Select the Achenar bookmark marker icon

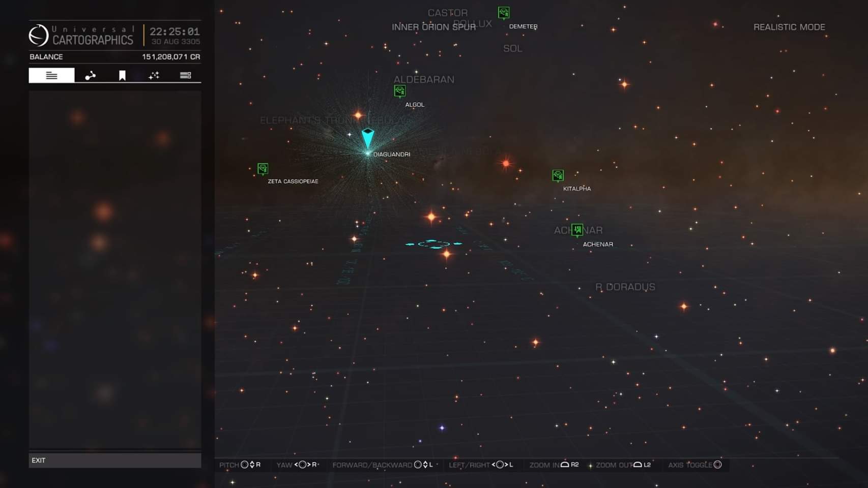click(x=577, y=230)
